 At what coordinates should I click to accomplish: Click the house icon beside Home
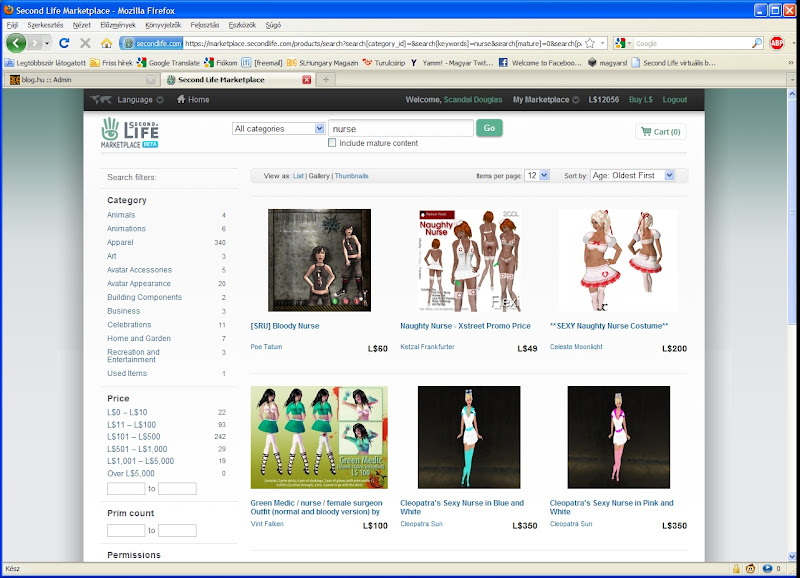[x=181, y=99]
